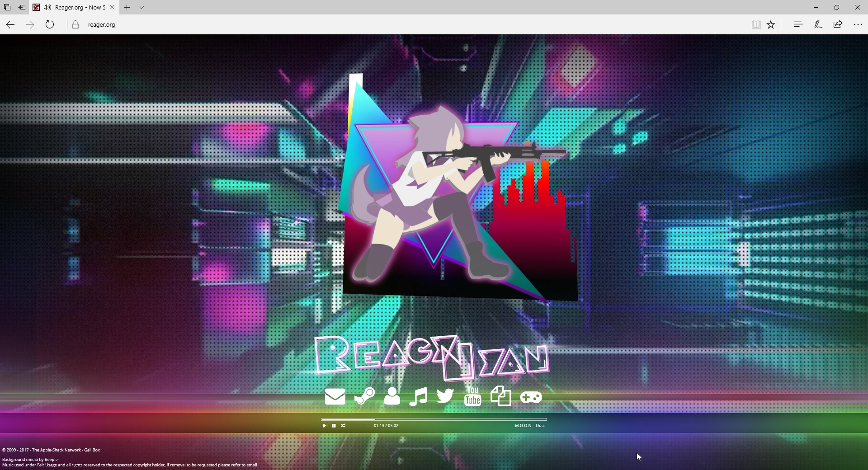Shuffle the playlist tracks
The height and width of the screenshot is (470, 868).
(x=343, y=426)
